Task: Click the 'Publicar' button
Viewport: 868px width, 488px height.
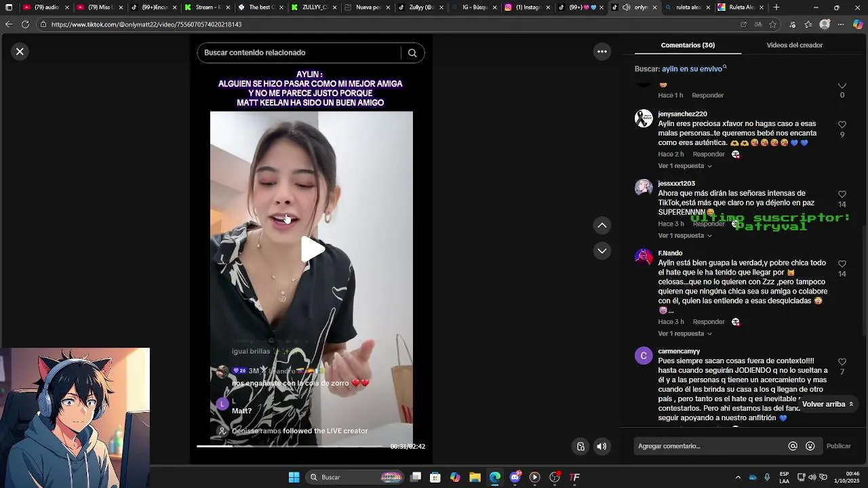Action: pos(838,446)
